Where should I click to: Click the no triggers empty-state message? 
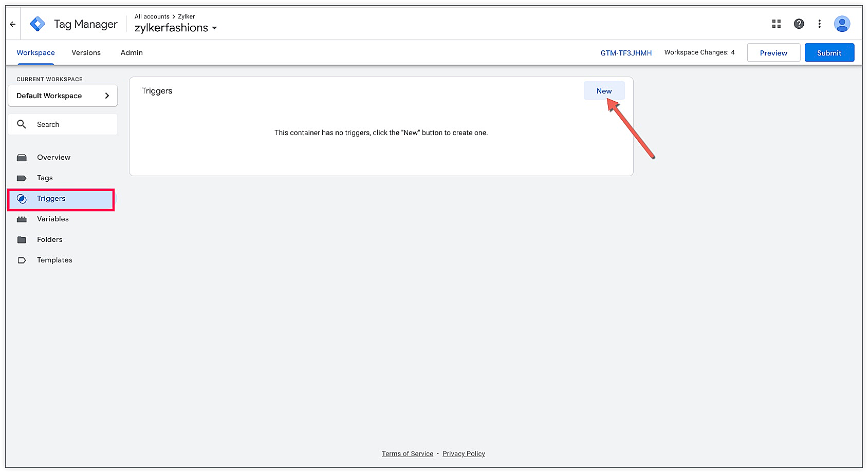click(381, 133)
